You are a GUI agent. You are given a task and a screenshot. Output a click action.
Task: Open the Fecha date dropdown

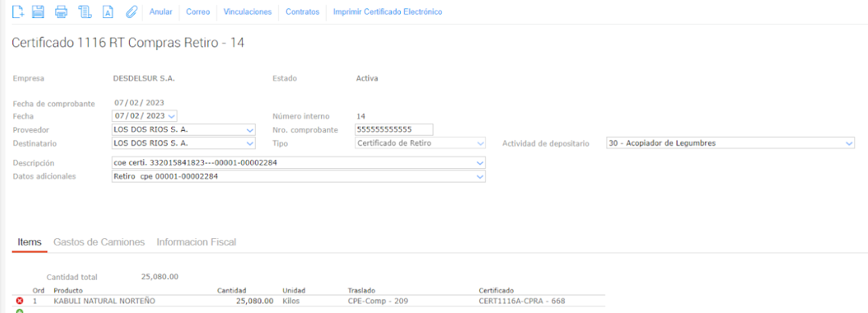[172, 116]
